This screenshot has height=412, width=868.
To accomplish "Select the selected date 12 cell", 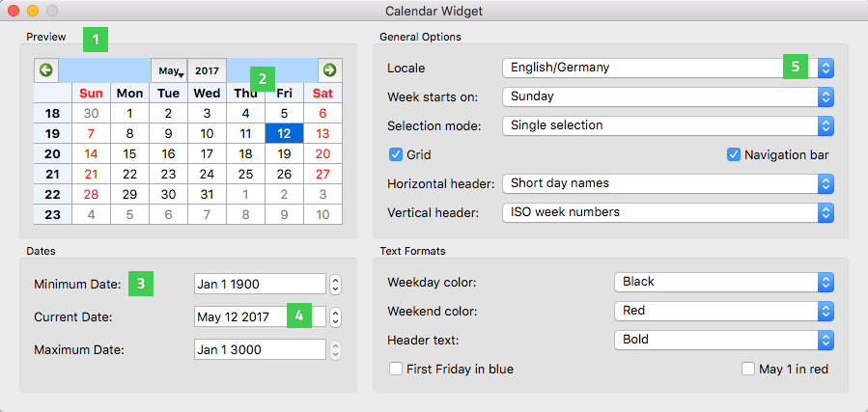I will tap(284, 132).
